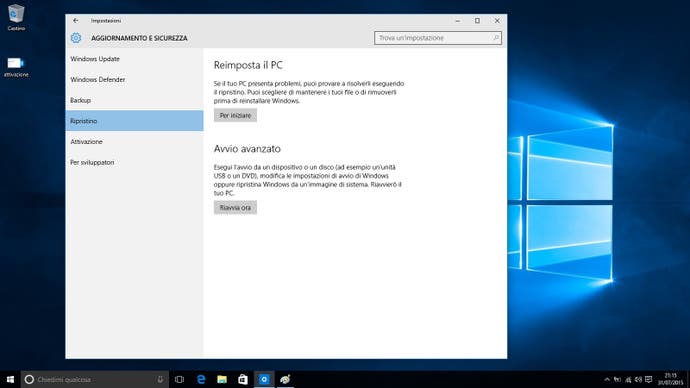Viewport: 690px width, 388px height.
Task: Open the Per sviluppatori section
Action: pos(134,162)
